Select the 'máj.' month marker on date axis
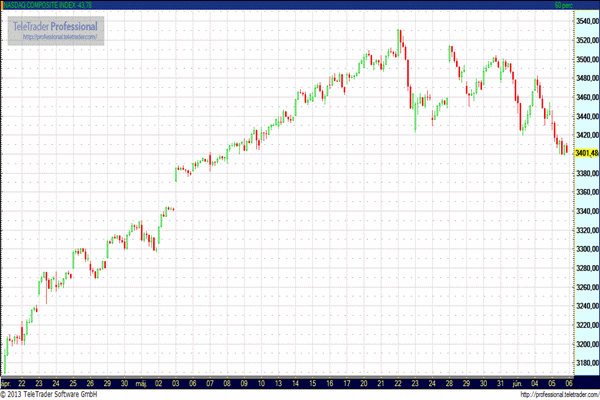The image size is (600, 400). (x=140, y=383)
